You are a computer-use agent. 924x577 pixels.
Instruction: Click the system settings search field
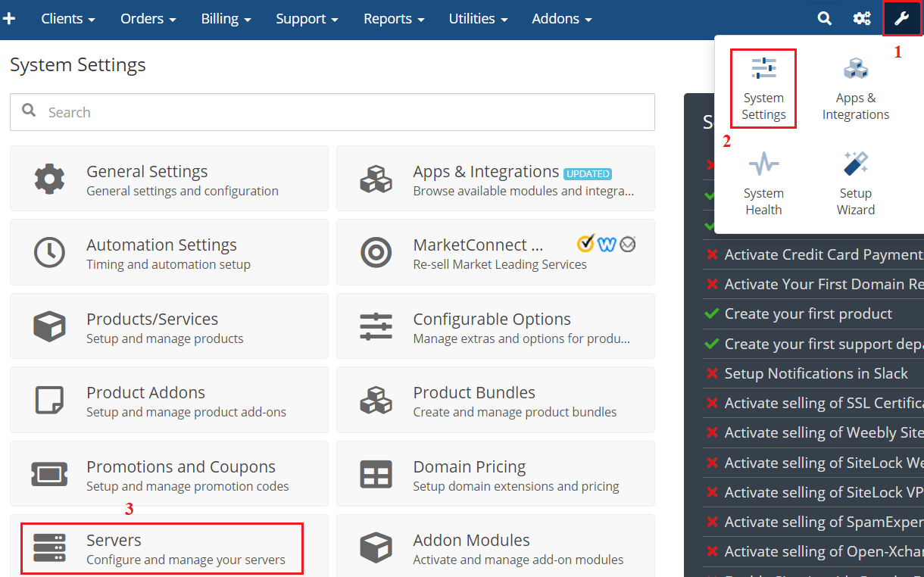click(x=333, y=112)
